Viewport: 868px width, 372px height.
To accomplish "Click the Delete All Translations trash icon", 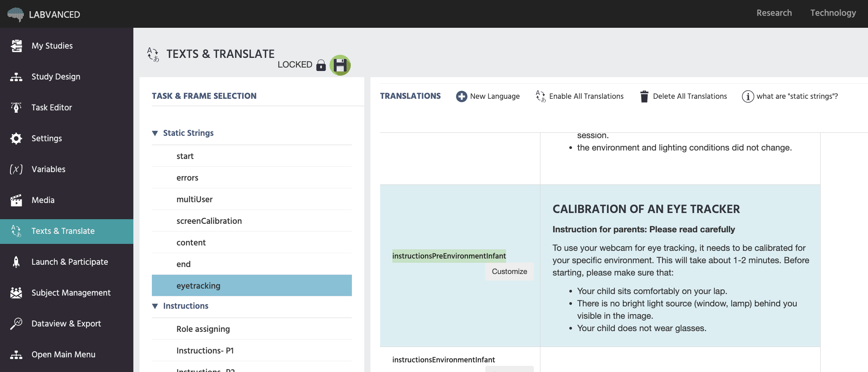I will [644, 96].
